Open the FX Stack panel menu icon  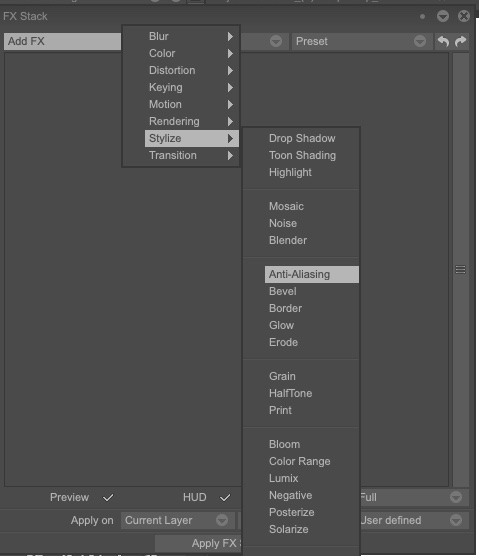pos(443,16)
